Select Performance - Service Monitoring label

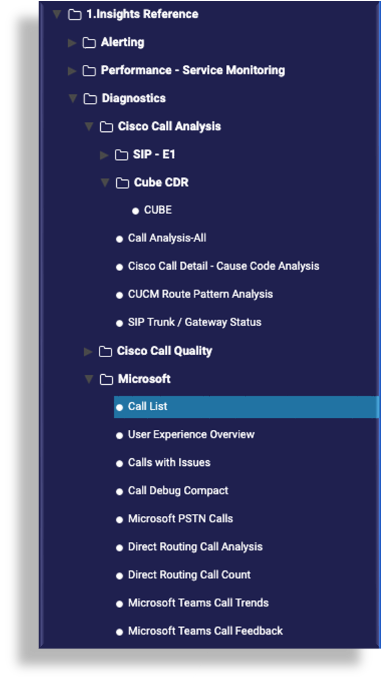(193, 70)
